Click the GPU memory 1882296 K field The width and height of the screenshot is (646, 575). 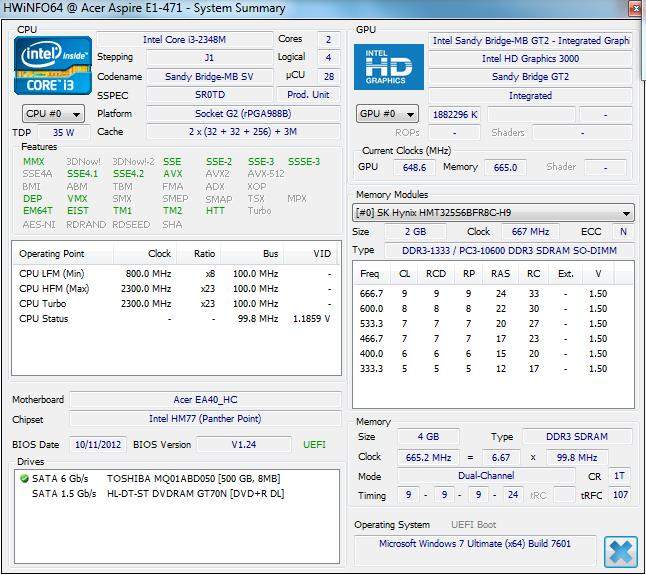pos(455,115)
